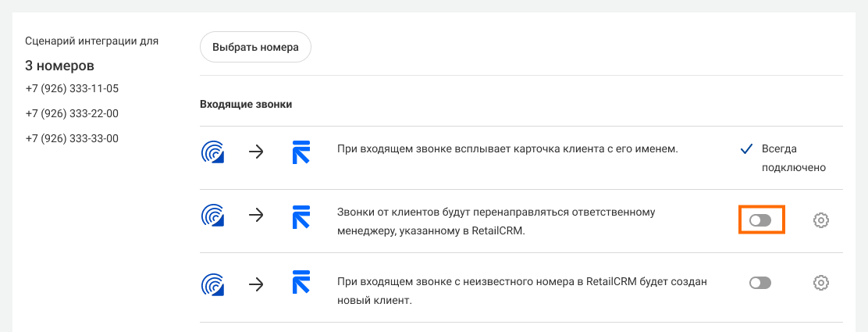
Task: Click MegaFon signal icon in new client creation row
Action: coord(213,284)
